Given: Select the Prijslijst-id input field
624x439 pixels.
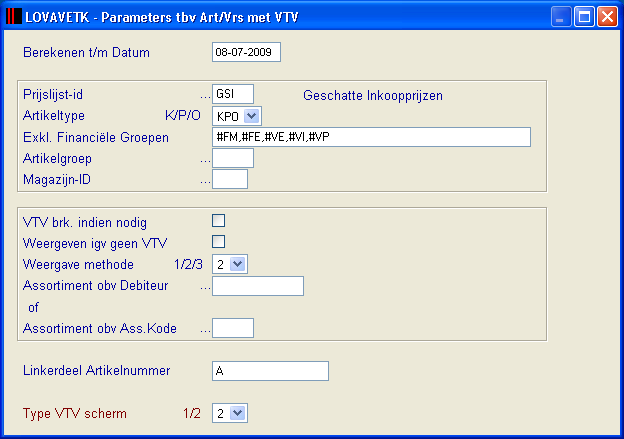Looking at the screenshot, I should [x=233, y=94].
